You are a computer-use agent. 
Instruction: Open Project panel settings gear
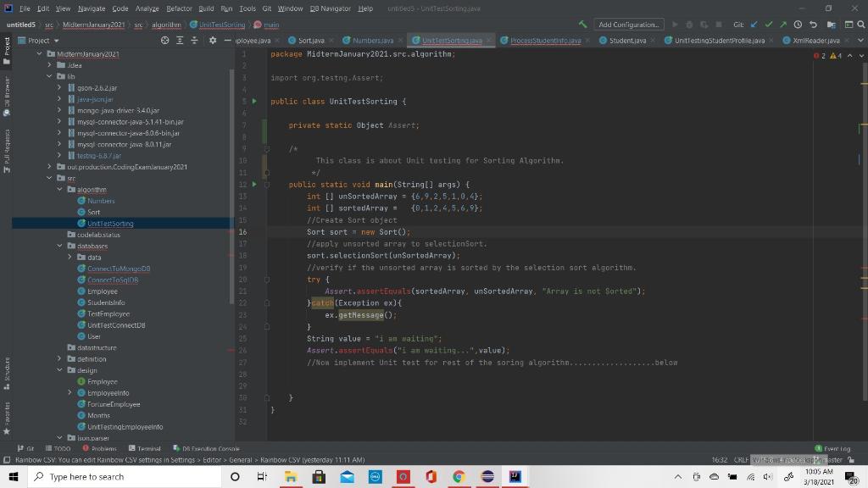pos(213,40)
